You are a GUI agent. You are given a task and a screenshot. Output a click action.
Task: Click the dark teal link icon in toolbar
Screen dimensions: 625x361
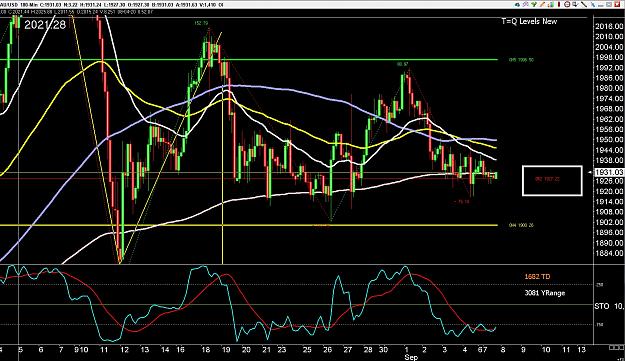(517, 4)
